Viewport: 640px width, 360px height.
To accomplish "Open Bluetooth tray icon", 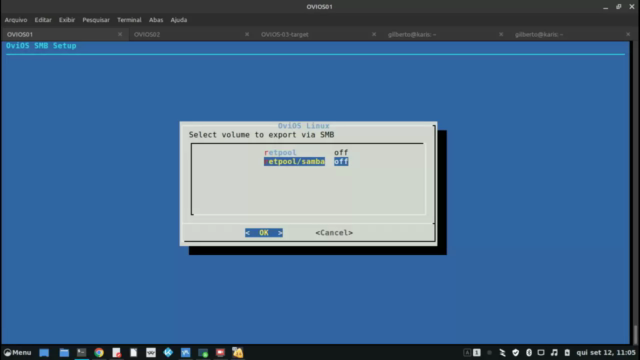I will tap(529, 353).
